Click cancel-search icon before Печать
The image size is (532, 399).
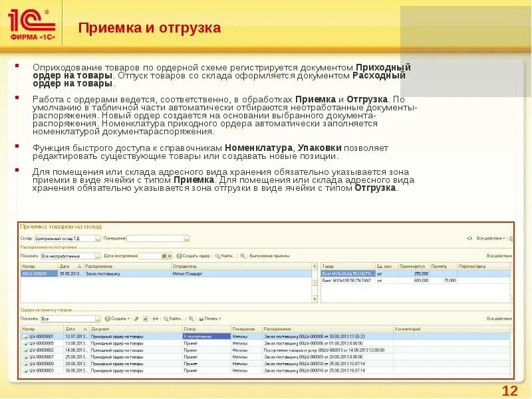click(192, 319)
